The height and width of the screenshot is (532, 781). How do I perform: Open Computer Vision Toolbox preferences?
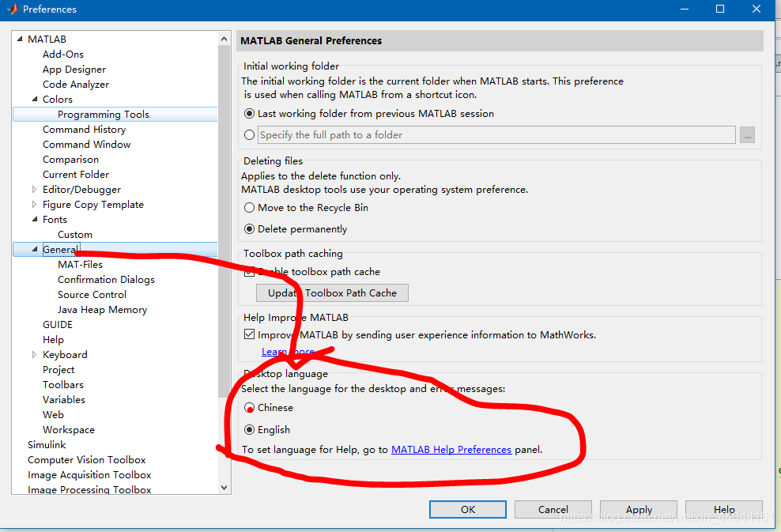tap(87, 460)
